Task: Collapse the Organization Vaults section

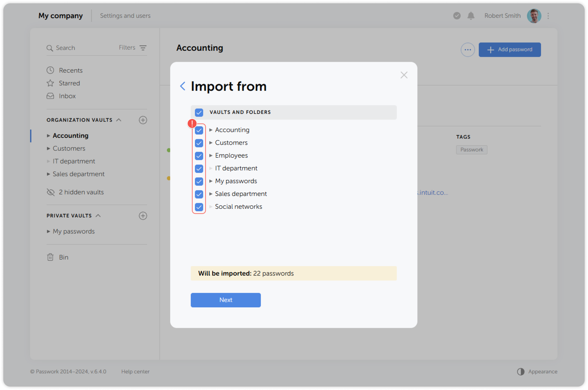Action: click(119, 120)
